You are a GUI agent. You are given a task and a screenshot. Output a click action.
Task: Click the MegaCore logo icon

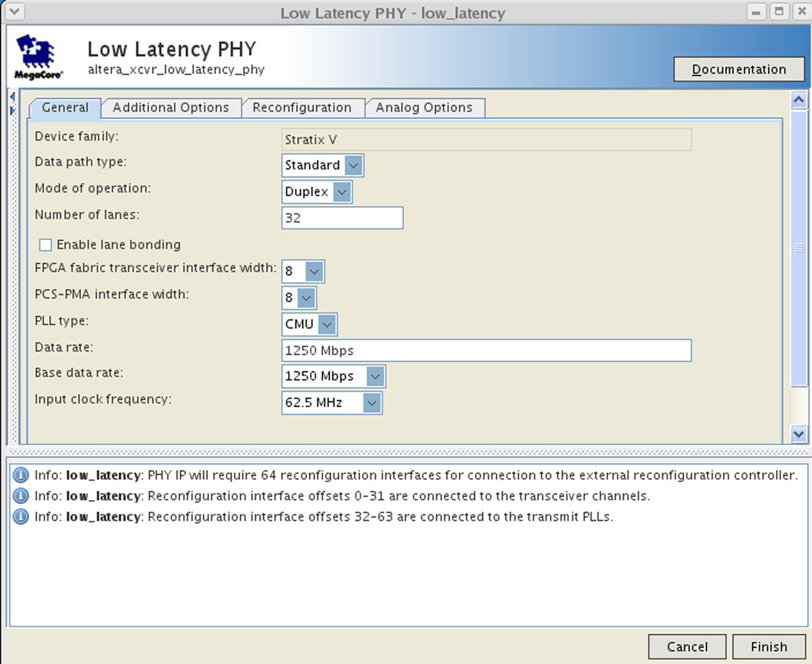(x=38, y=56)
